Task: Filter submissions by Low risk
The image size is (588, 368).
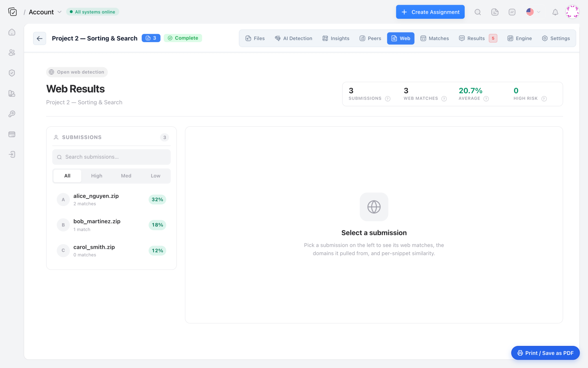Action: 155,176
